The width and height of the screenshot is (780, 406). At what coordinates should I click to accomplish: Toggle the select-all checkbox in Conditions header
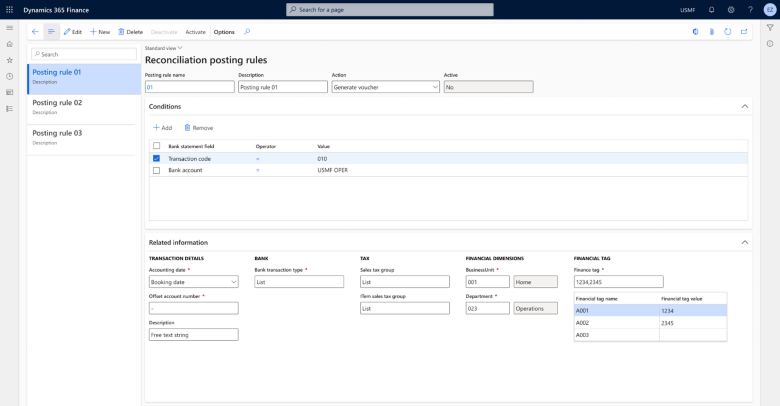click(x=156, y=146)
